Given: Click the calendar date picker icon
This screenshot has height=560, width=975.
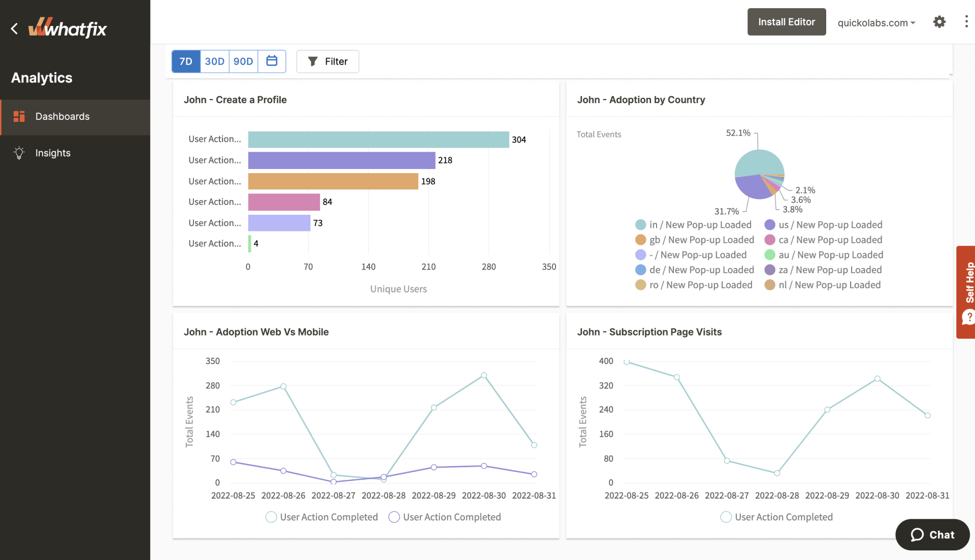Looking at the screenshot, I should 271,60.
